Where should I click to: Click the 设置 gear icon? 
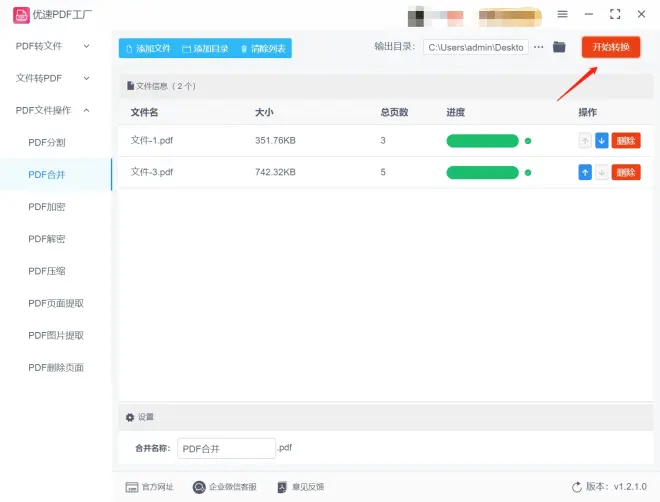(x=130, y=417)
